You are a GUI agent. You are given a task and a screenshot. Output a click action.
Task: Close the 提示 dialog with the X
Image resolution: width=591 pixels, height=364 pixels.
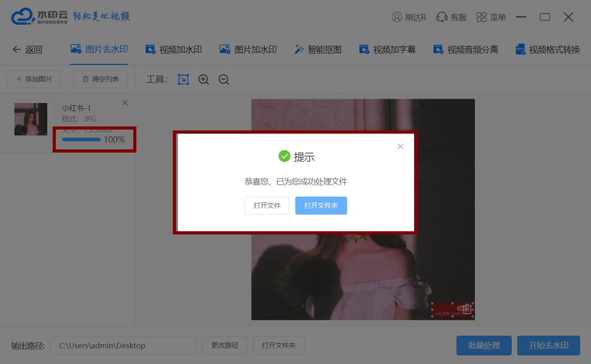point(400,147)
